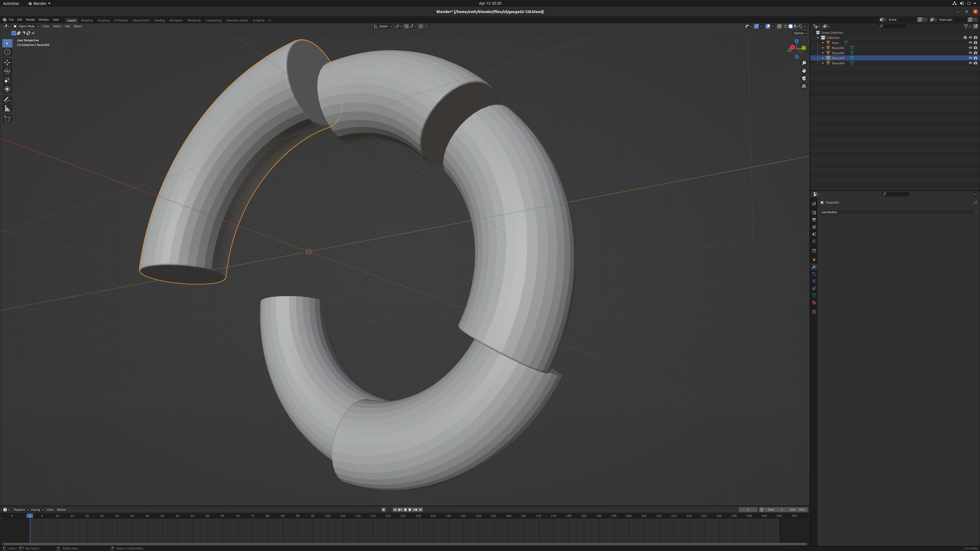Collapse the Collection tree in outliner
The height and width of the screenshot is (551, 980).
pos(818,38)
